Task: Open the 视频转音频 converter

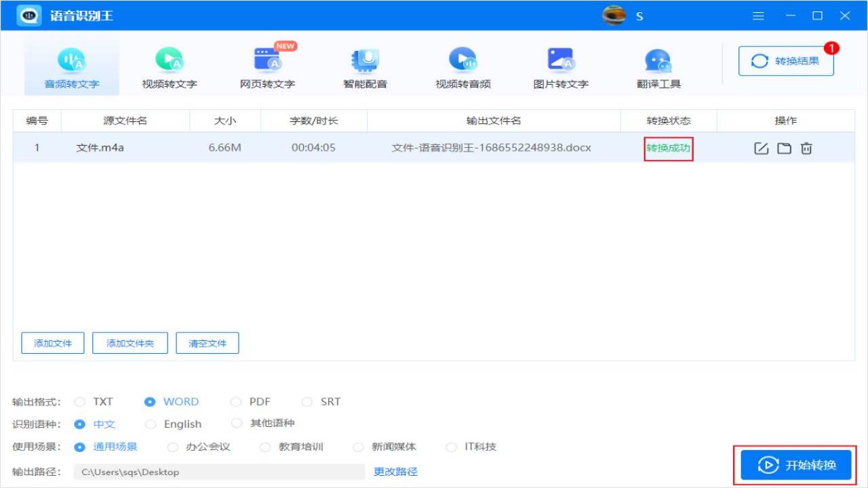Action: point(462,64)
